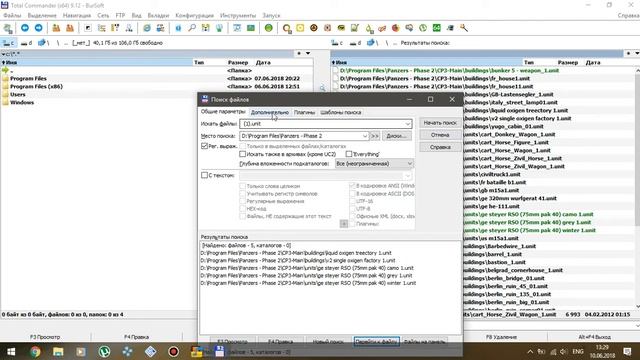The width and height of the screenshot is (640, 360).
Task: Open the Program Files folder row
Action: (x=157, y=78)
